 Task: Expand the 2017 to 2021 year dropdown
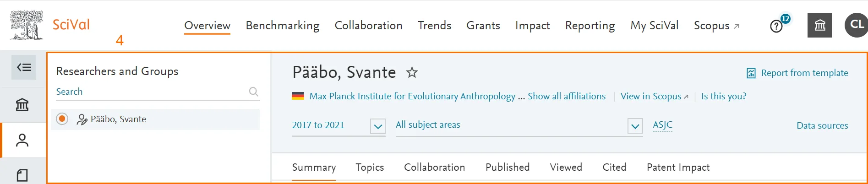[x=378, y=126]
